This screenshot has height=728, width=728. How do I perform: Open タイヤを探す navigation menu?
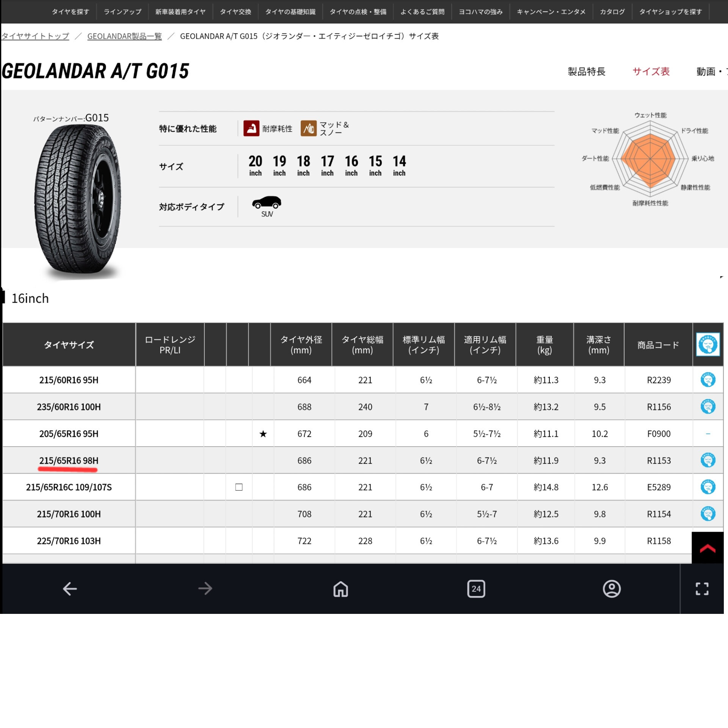click(x=71, y=12)
